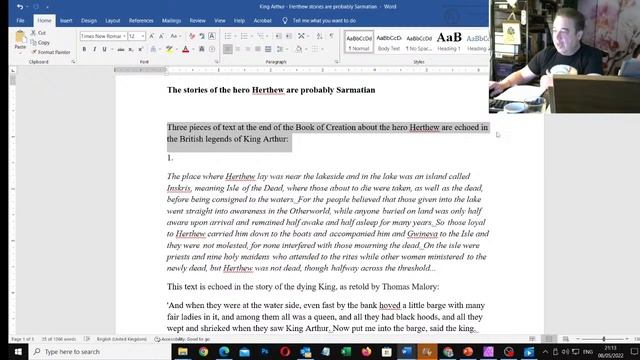Clear all formatting from selection

coord(191,36)
